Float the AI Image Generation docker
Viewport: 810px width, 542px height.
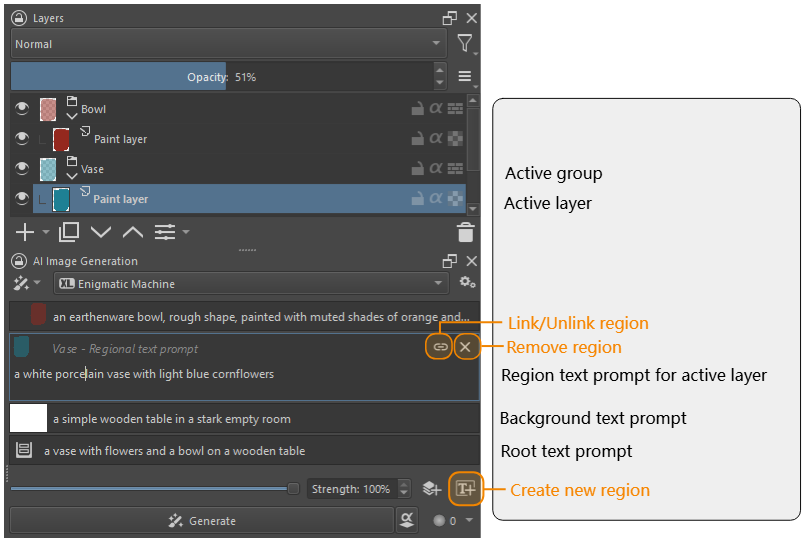tap(449, 261)
